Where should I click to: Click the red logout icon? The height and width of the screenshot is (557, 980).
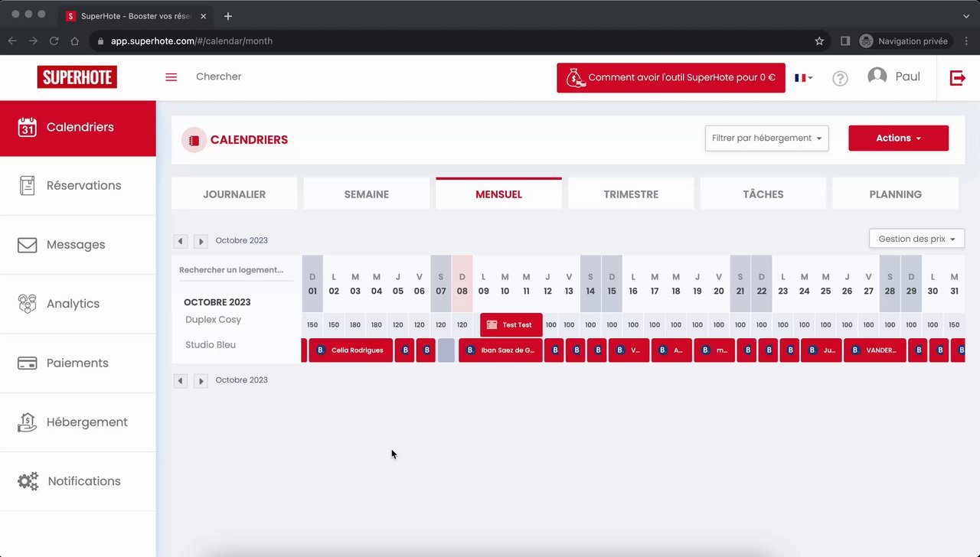[958, 77]
